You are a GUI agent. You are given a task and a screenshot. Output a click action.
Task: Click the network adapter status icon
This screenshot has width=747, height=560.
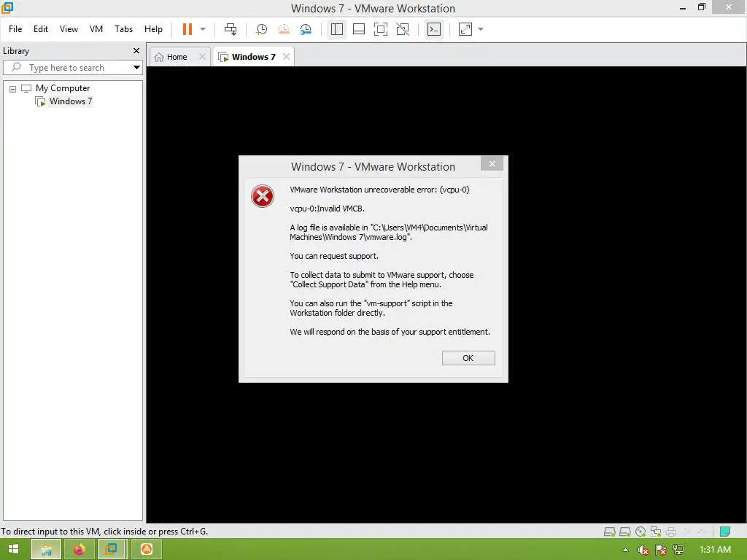click(656, 532)
